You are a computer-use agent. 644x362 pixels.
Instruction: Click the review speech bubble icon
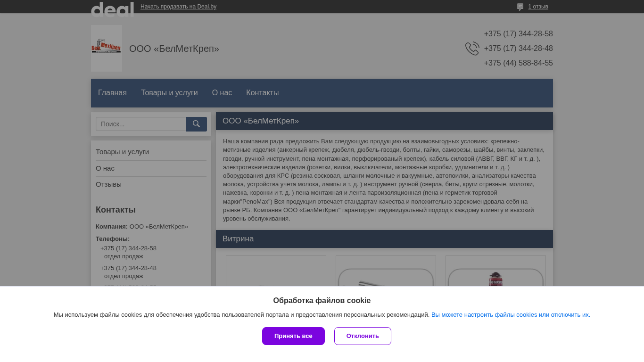pyautogui.click(x=520, y=7)
